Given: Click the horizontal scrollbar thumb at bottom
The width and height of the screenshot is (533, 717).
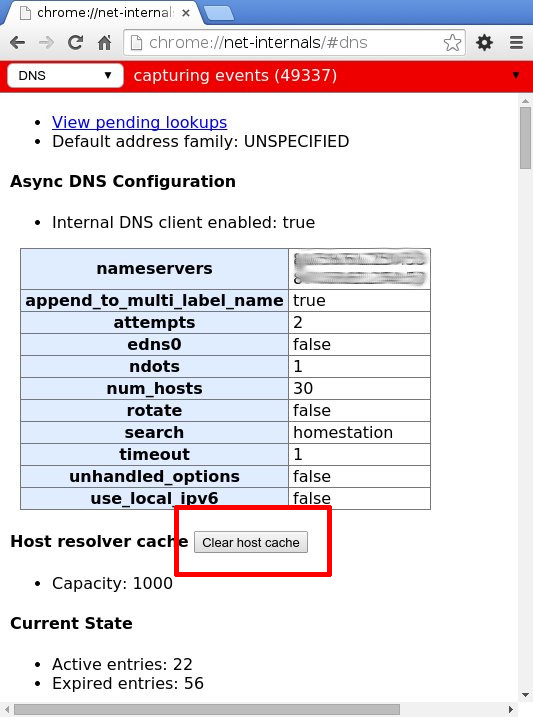Looking at the screenshot, I should coord(207,710).
